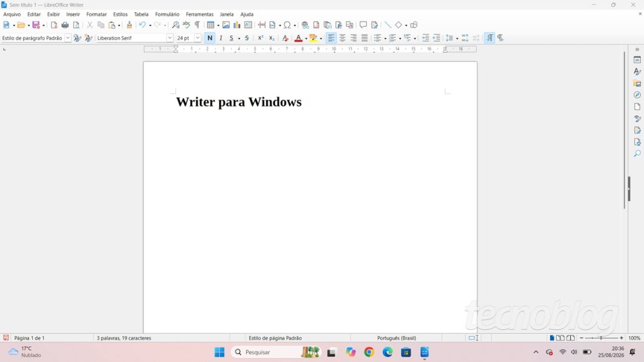Click vertical document scrollbar
The width and height of the screenshot is (644, 362).
625,131
